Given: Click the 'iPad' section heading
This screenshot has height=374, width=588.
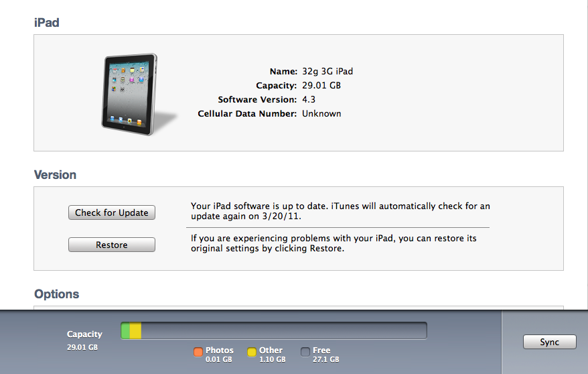Looking at the screenshot, I should click(46, 23).
